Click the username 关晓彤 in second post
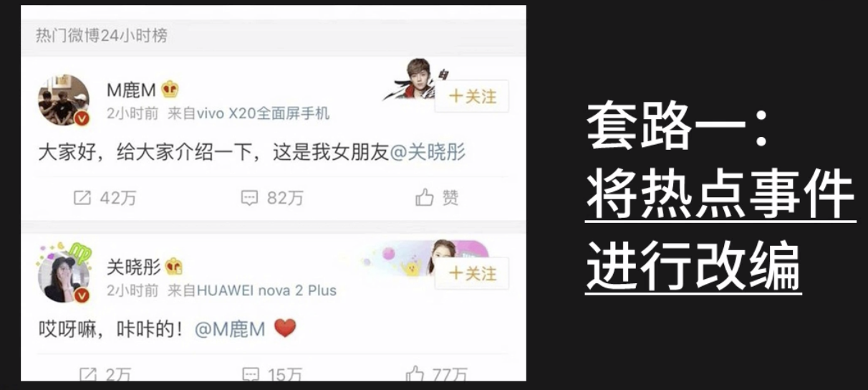The height and width of the screenshot is (390, 868). [x=134, y=267]
